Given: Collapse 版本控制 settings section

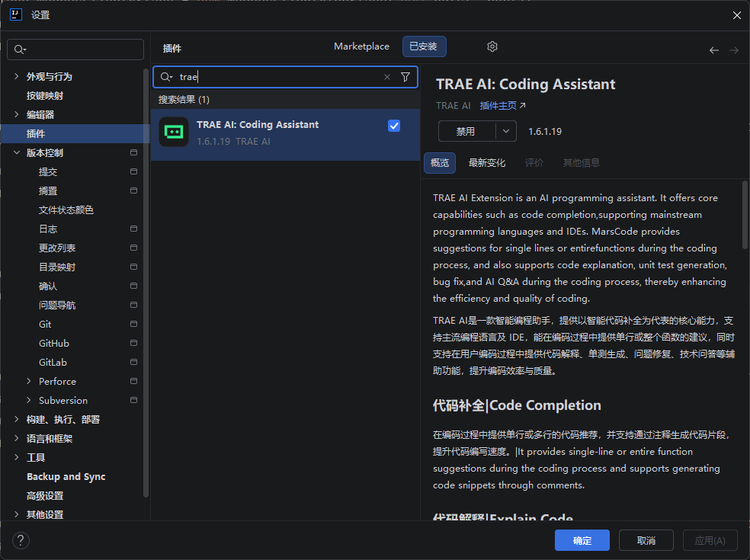Looking at the screenshot, I should [17, 152].
